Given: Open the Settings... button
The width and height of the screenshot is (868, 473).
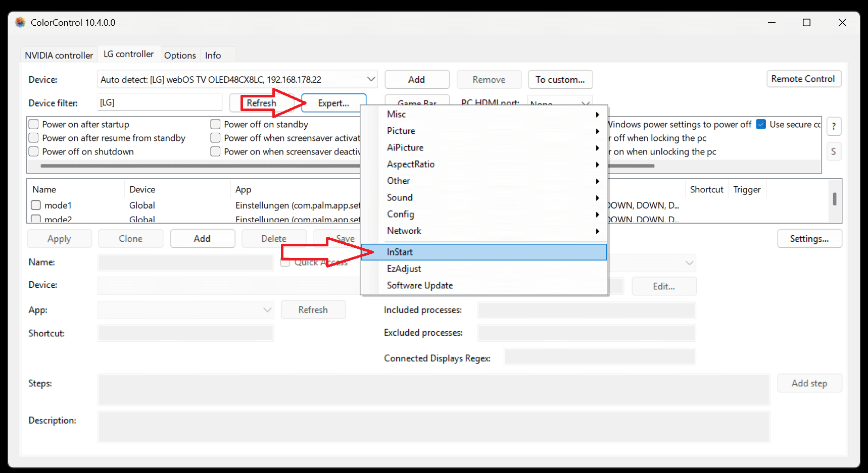Looking at the screenshot, I should click(x=809, y=238).
